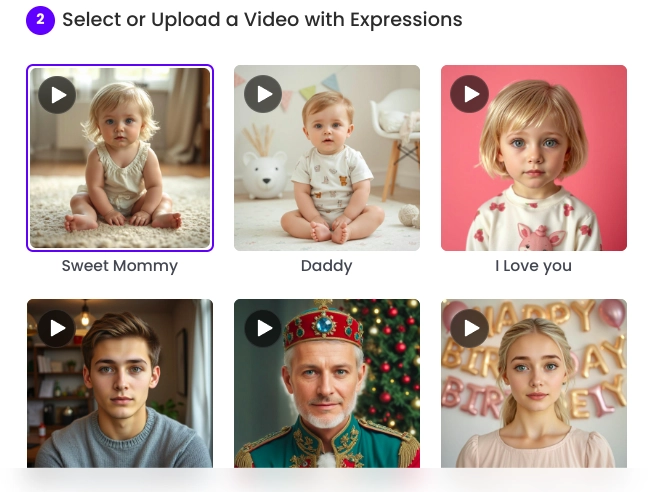Click the "Select or Upload a Video" heading

(262, 20)
